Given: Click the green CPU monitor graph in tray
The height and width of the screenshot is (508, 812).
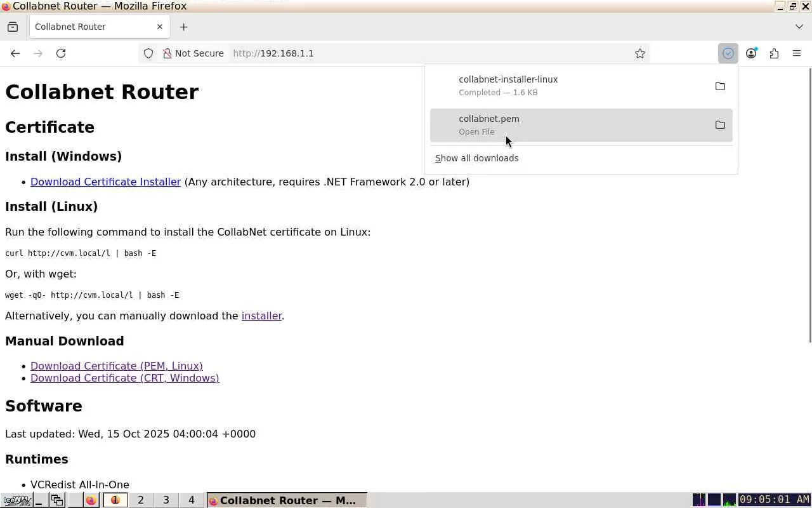Looking at the screenshot, I should (730, 500).
